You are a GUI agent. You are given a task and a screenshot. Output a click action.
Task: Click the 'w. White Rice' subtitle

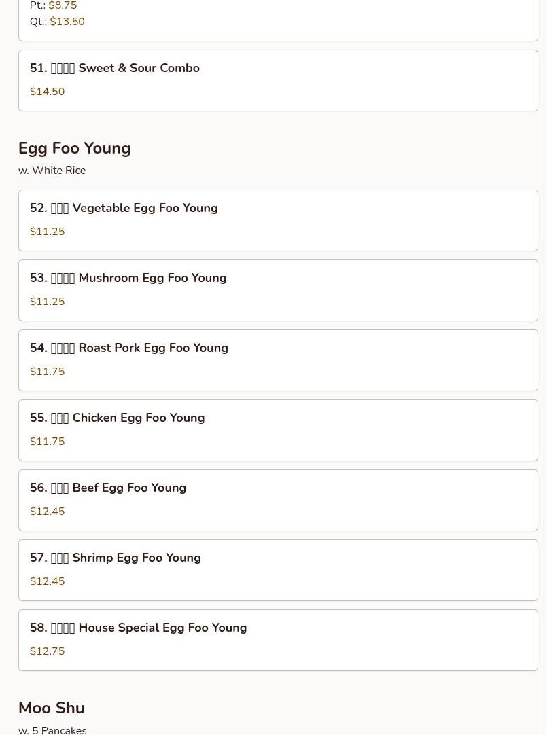pos(52,171)
